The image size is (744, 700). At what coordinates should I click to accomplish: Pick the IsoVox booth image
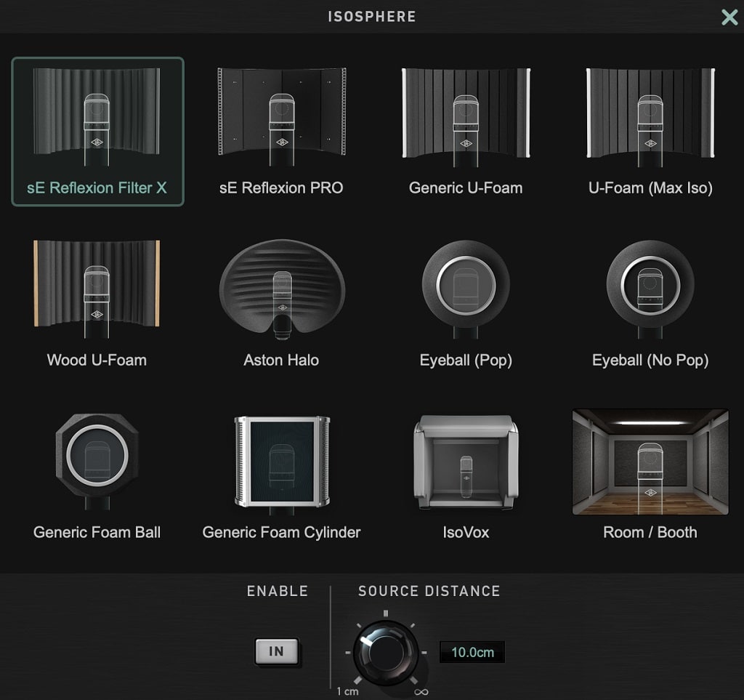466,462
